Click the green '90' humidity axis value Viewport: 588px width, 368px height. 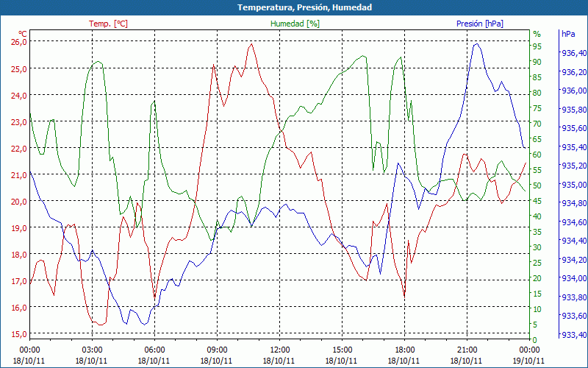pyautogui.click(x=537, y=62)
